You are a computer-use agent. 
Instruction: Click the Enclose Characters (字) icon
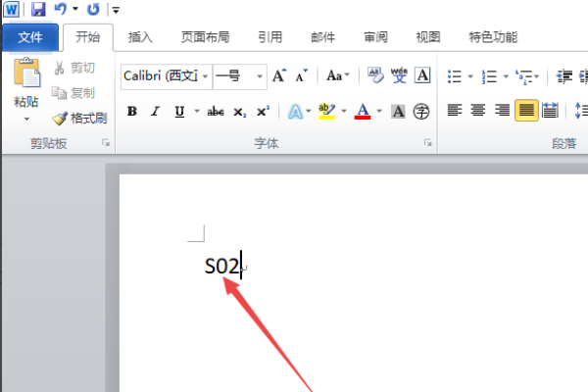(421, 112)
